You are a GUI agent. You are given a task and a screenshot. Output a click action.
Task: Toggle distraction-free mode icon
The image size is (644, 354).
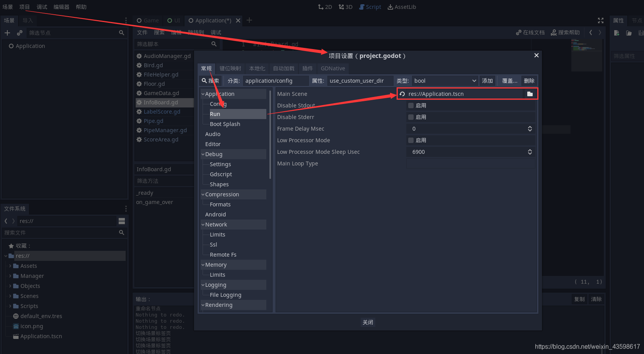[x=601, y=20]
